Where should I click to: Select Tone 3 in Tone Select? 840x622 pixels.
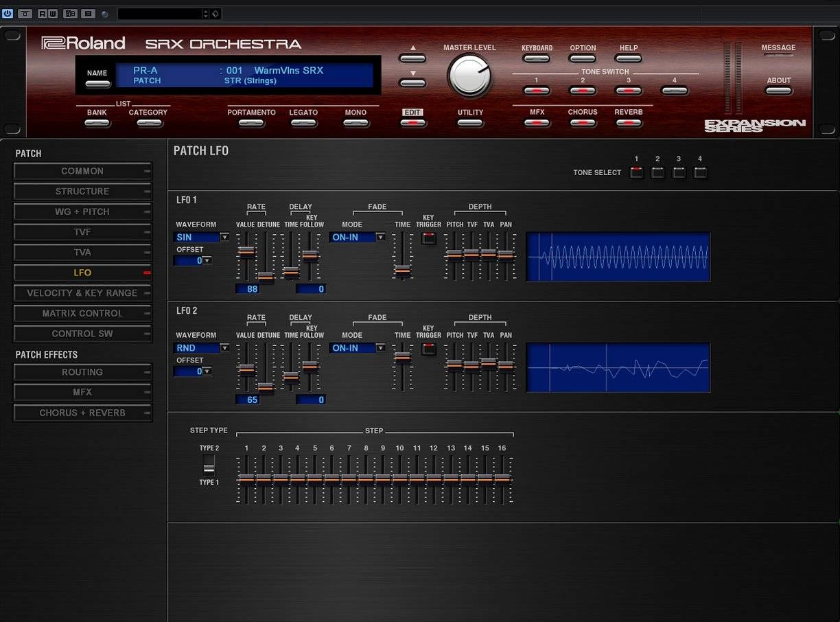pyautogui.click(x=679, y=172)
